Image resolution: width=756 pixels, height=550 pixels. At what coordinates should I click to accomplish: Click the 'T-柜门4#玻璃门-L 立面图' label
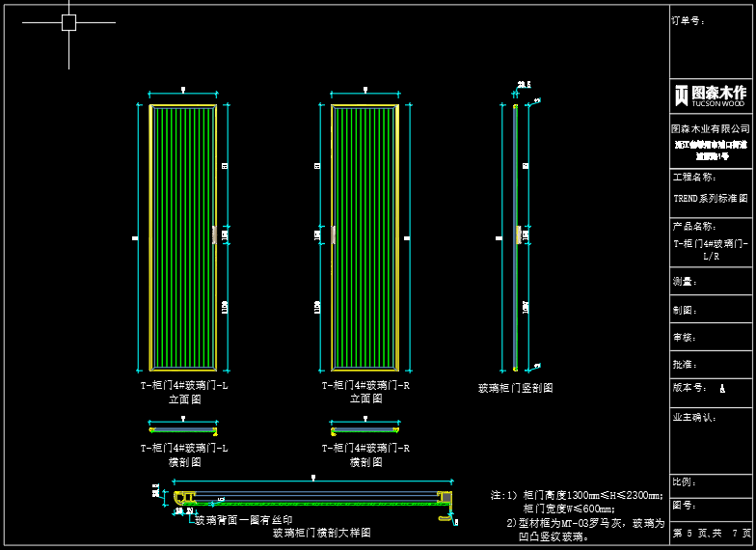(x=183, y=392)
